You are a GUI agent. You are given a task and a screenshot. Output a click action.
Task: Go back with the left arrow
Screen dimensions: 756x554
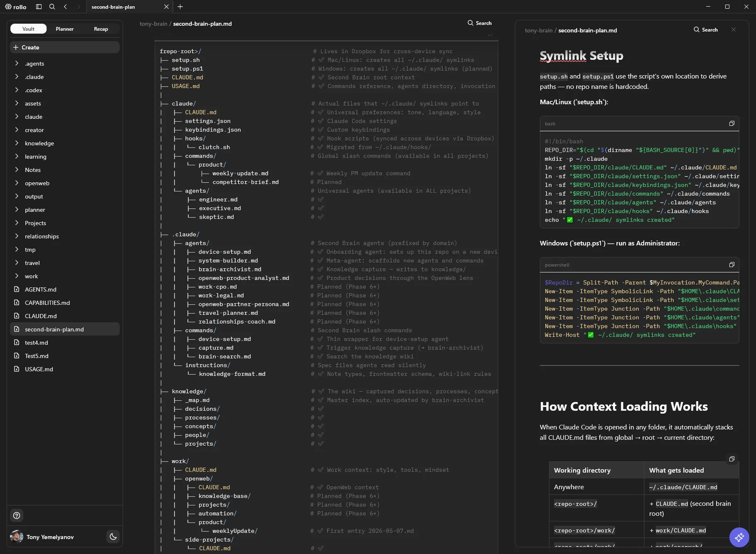(x=65, y=7)
